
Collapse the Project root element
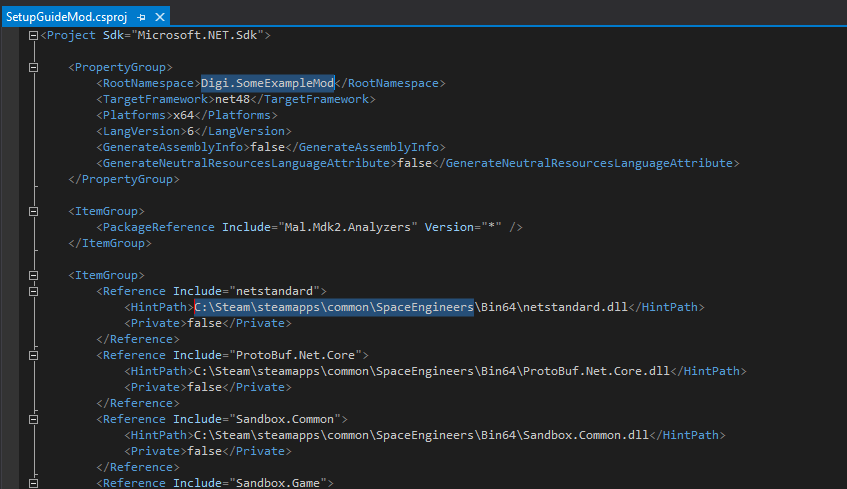34,35
